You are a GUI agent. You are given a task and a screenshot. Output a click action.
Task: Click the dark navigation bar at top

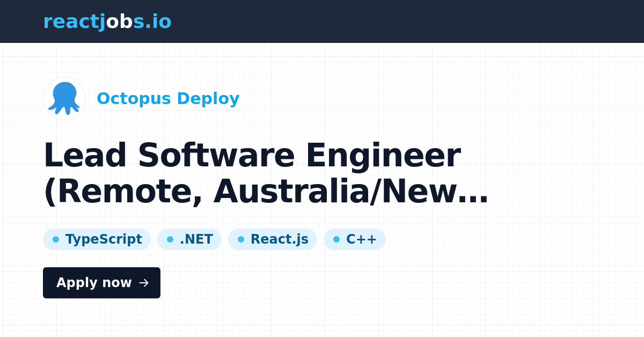point(322,21)
